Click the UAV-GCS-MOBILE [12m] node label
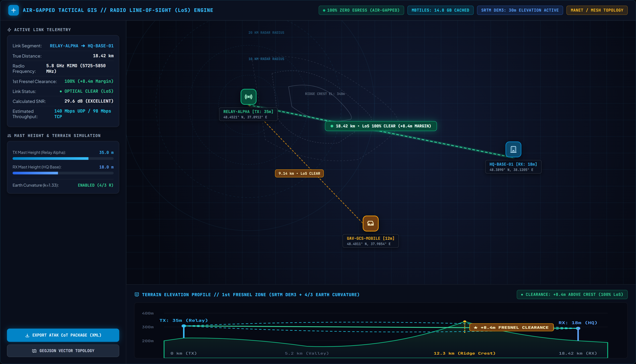 pyautogui.click(x=370, y=241)
